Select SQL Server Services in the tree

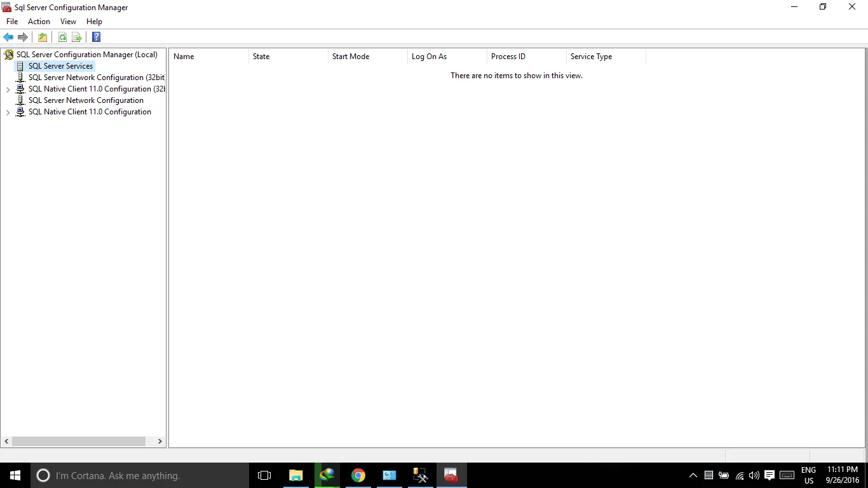tap(61, 66)
